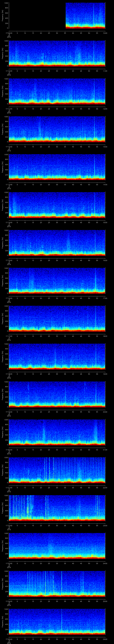114x644 pixels.
Task: Click the 17:25:00 time axis label
Action: [x=9, y=639]
